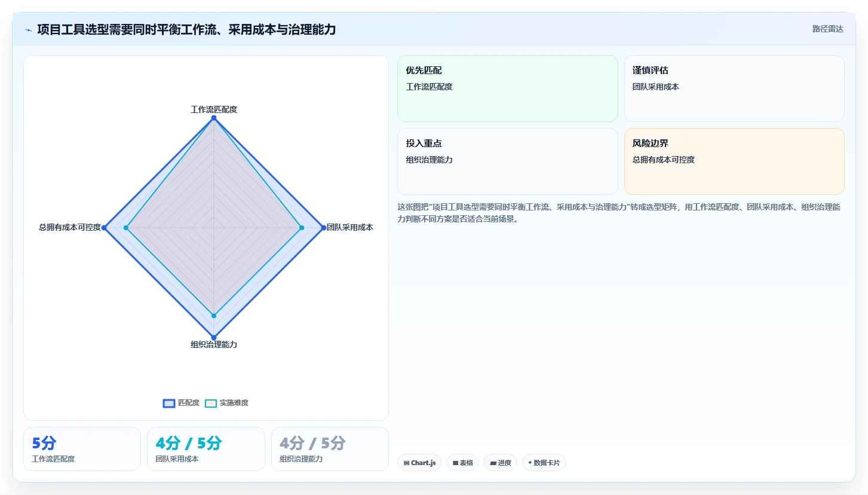The width and height of the screenshot is (868, 495).
Task: Click the 路径雷达 label in the header
Action: click(x=827, y=29)
